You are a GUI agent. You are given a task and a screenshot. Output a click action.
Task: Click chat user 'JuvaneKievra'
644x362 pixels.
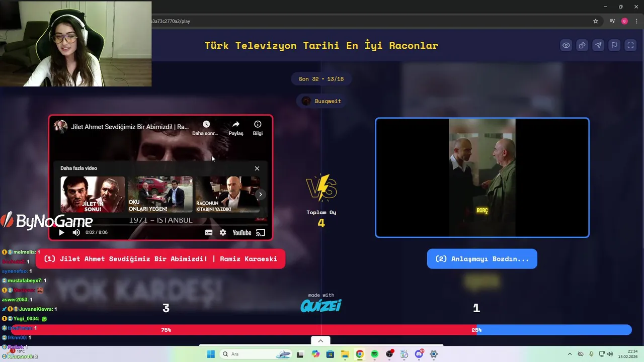click(x=36, y=309)
